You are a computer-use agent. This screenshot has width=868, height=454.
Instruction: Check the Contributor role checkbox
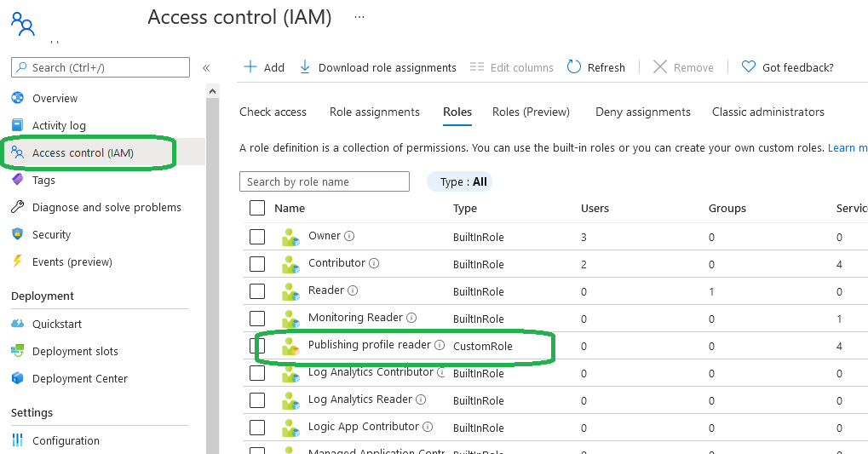[257, 264]
